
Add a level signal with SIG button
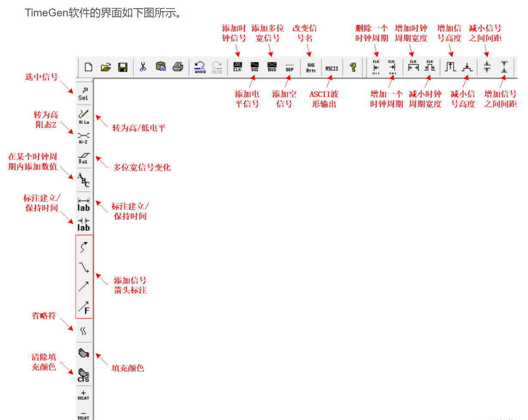(255, 67)
